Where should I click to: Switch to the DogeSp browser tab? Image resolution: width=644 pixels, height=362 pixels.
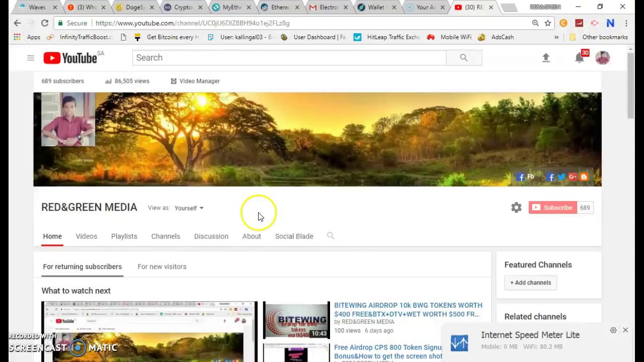tap(134, 7)
